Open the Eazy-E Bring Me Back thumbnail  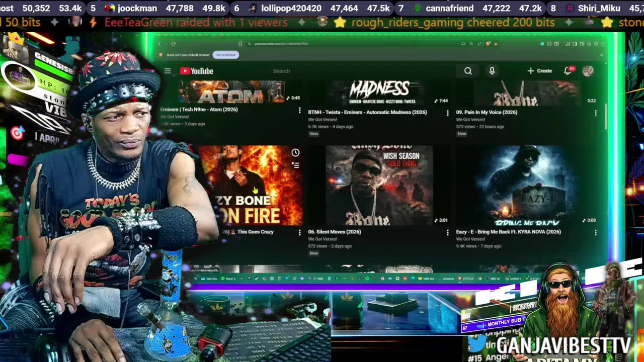[x=527, y=185]
